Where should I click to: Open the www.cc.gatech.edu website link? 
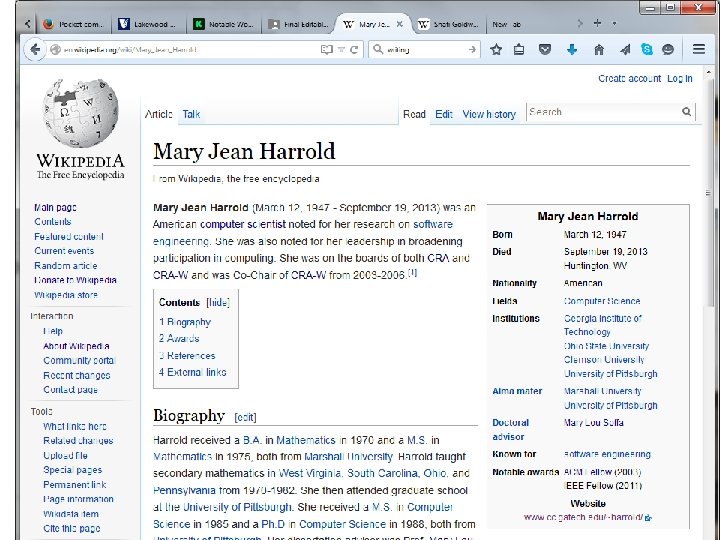pyautogui.click(x=587, y=518)
